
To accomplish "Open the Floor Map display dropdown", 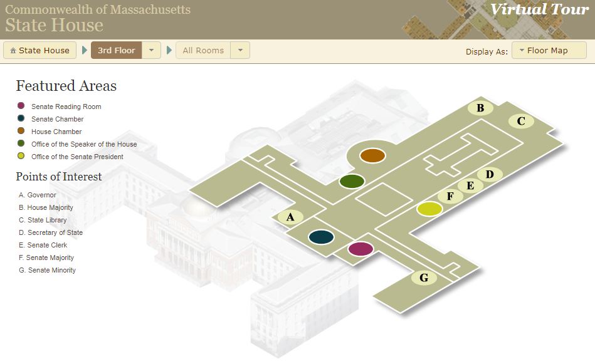I will (549, 50).
